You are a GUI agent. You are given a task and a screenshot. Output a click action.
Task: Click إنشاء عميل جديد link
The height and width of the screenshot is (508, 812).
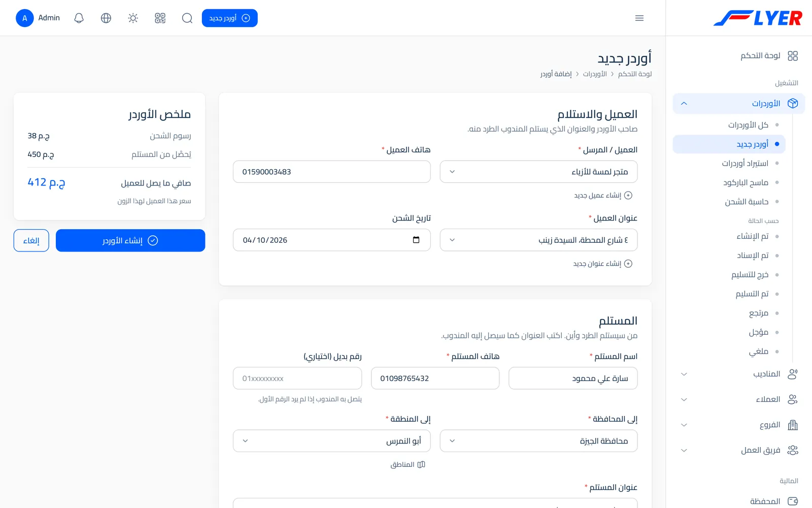pos(603,195)
